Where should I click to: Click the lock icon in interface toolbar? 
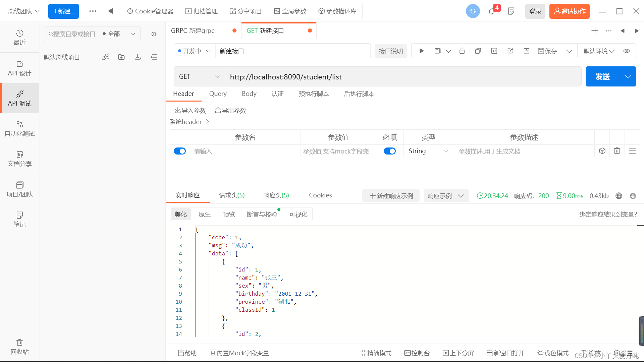462,51
